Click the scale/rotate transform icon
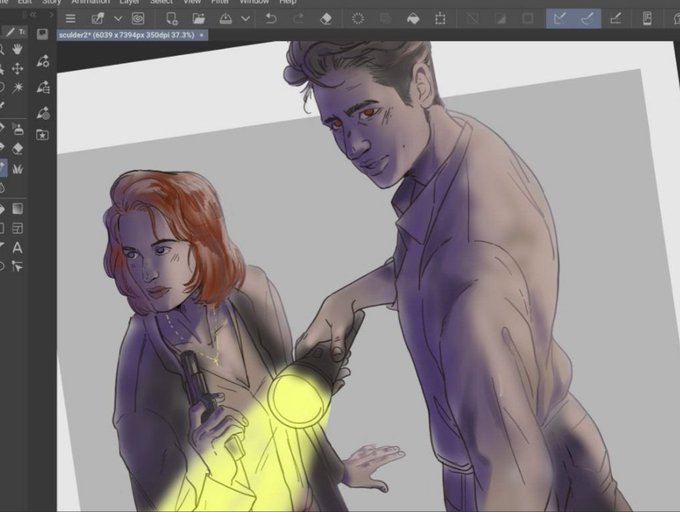 (440, 19)
